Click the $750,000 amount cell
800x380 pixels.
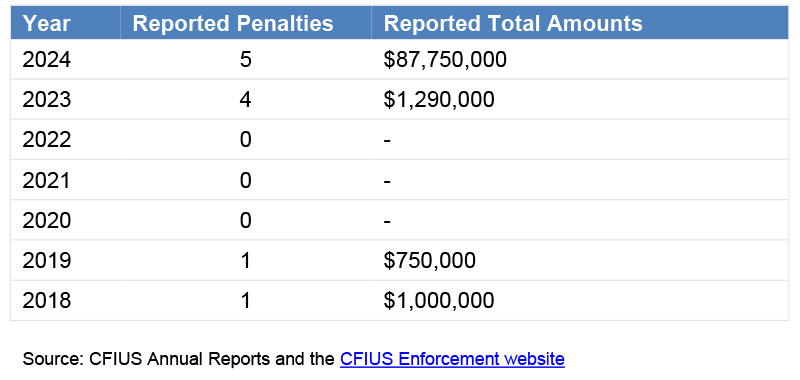pos(580,260)
